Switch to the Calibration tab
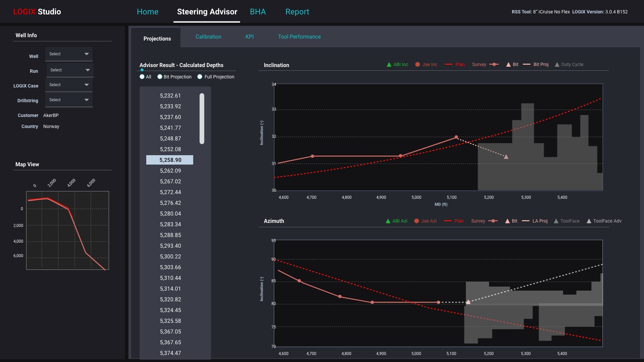The width and height of the screenshot is (644, 362). (208, 37)
